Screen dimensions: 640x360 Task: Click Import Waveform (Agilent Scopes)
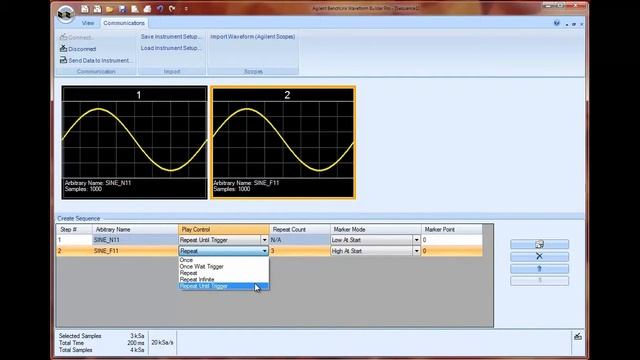click(253, 37)
